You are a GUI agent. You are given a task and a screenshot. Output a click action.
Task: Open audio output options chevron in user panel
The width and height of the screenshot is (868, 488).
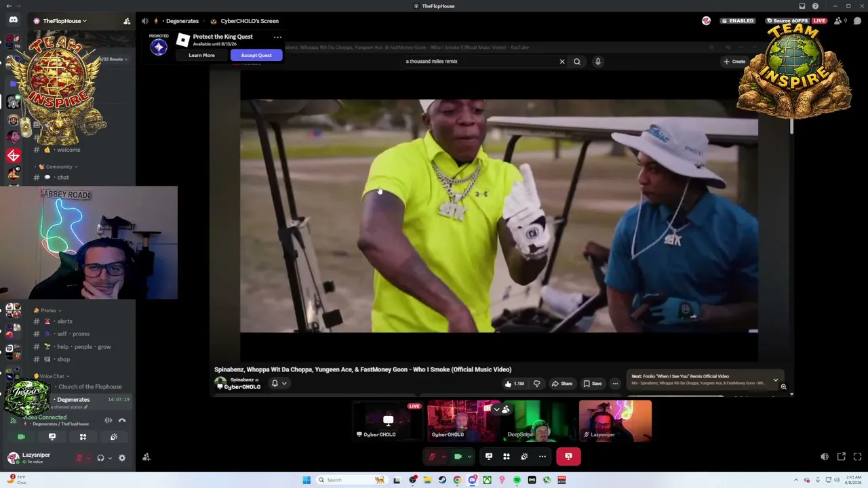click(x=110, y=458)
